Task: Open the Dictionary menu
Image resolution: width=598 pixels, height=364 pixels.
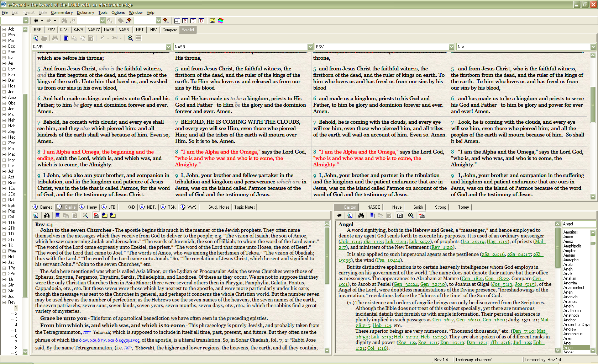Action: (85, 12)
